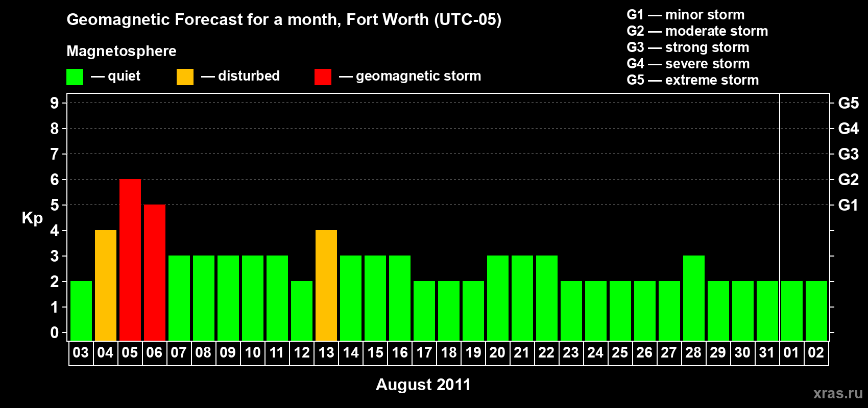Screen dimensions: 868x408
Task: Click the 'Magnetosphere' heading
Action: (122, 51)
